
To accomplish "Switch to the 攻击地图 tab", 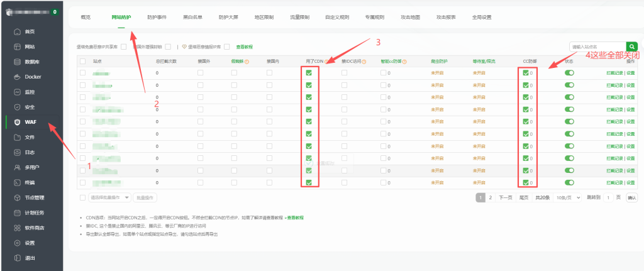I will [410, 17].
